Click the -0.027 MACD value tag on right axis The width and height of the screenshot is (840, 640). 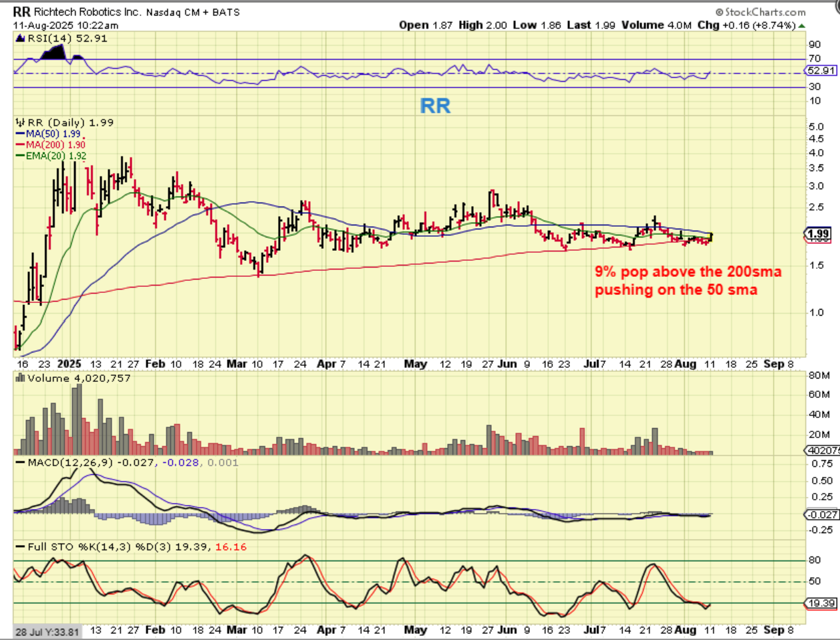tap(821, 514)
